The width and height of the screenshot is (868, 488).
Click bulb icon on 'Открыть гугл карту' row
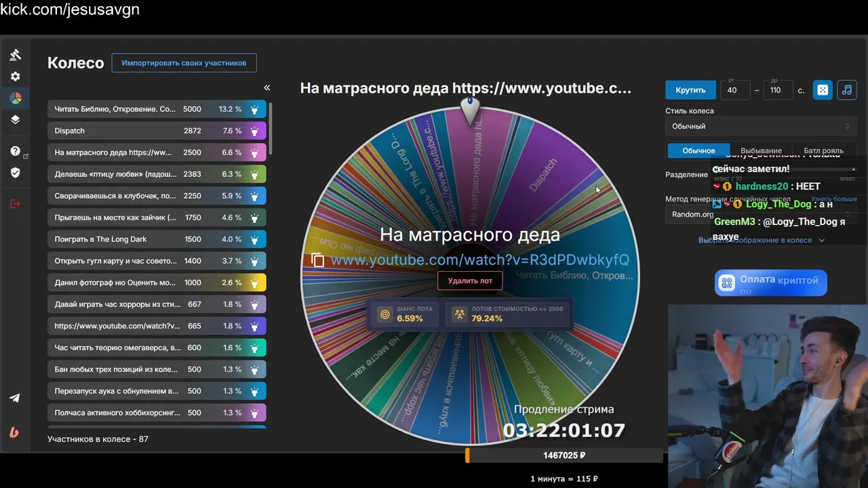point(254,261)
